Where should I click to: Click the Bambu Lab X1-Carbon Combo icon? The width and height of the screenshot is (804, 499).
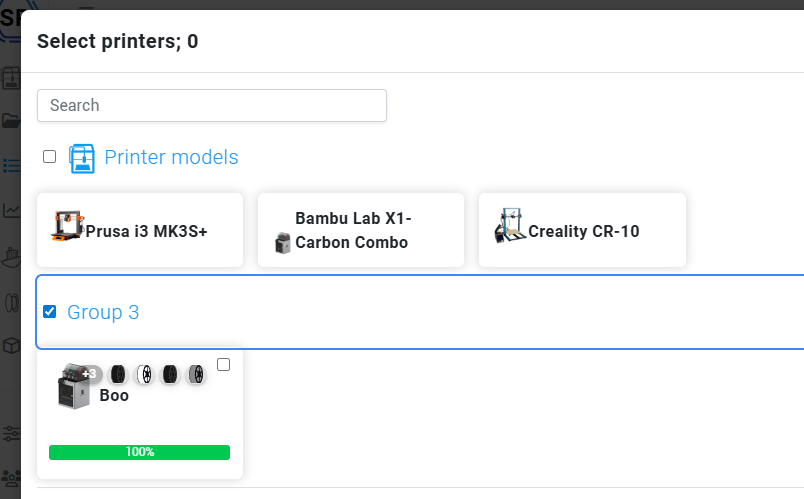pyautogui.click(x=283, y=243)
